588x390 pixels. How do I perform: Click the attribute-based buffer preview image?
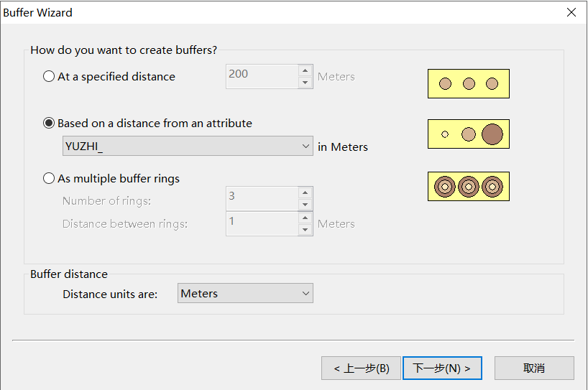pos(468,134)
